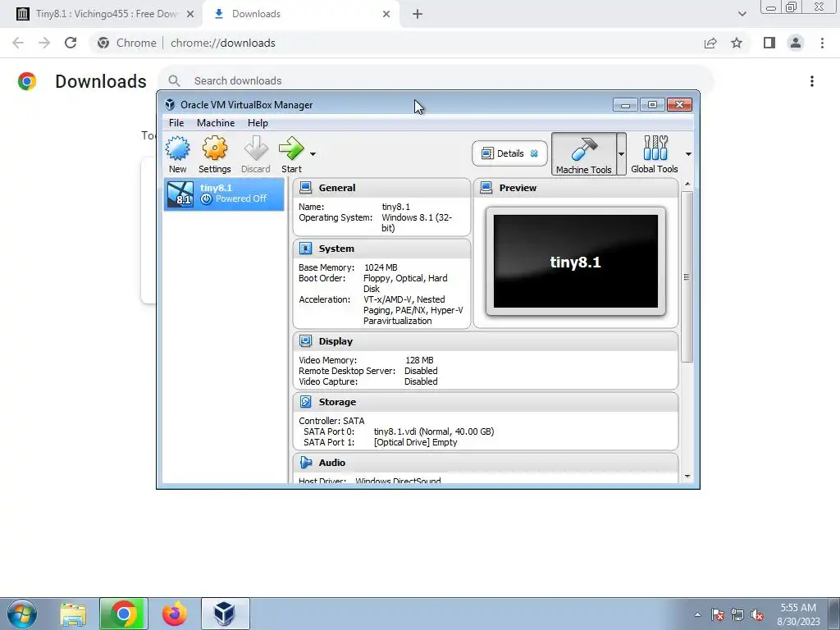This screenshot has width=840, height=630.
Task: Expand Machine Tools dropdown arrow
Action: [621, 154]
